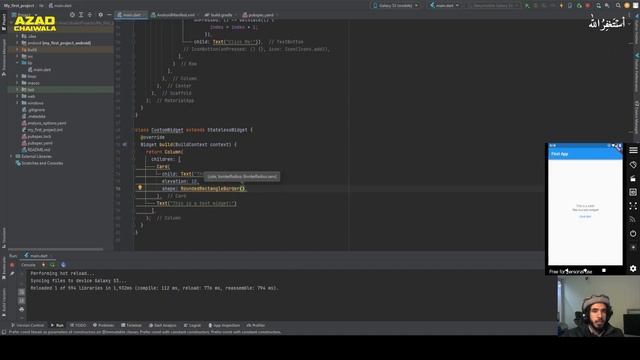This screenshot has width=640, height=360.
Task: Expand the android folder in the project tree
Action: pyautogui.click(x=17, y=43)
